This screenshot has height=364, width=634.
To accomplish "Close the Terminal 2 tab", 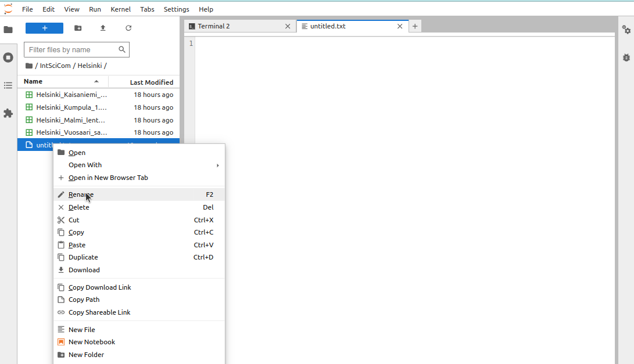I will coord(288,26).
